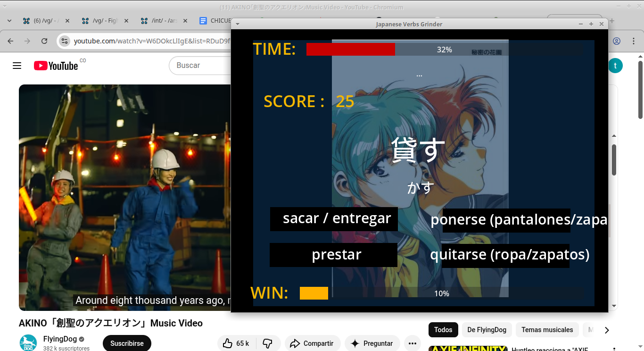Show more filter chips with right chevron
The width and height of the screenshot is (644, 351).
point(607,330)
